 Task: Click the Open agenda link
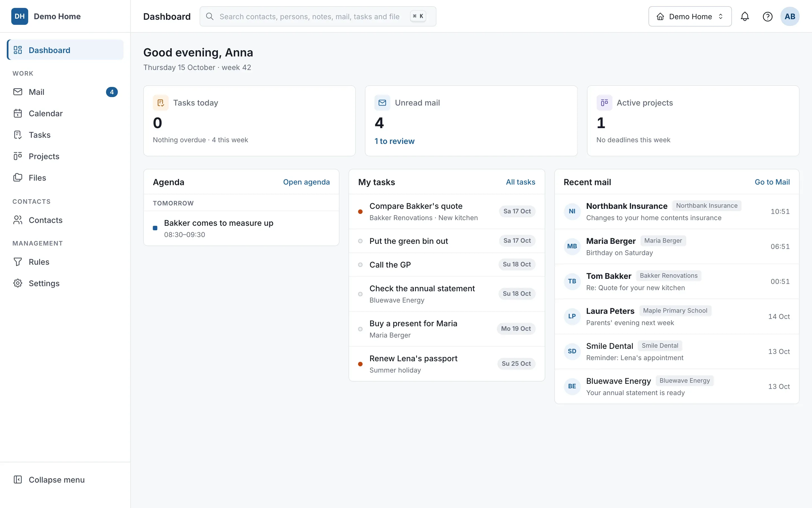point(306,182)
